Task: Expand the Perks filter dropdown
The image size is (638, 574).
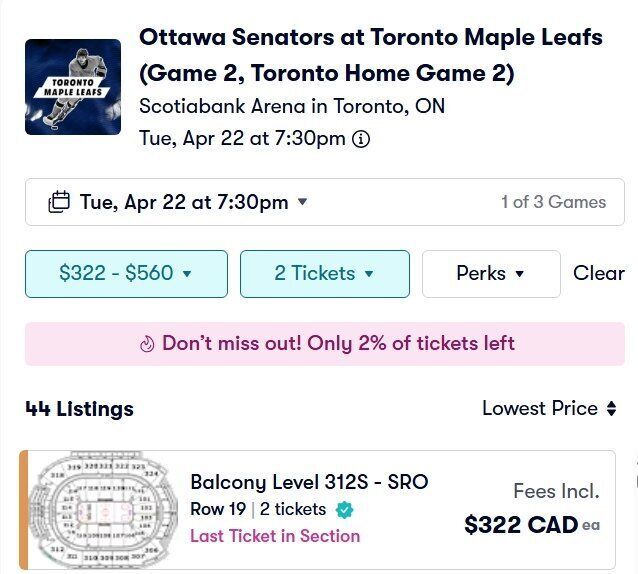Action: (491, 274)
